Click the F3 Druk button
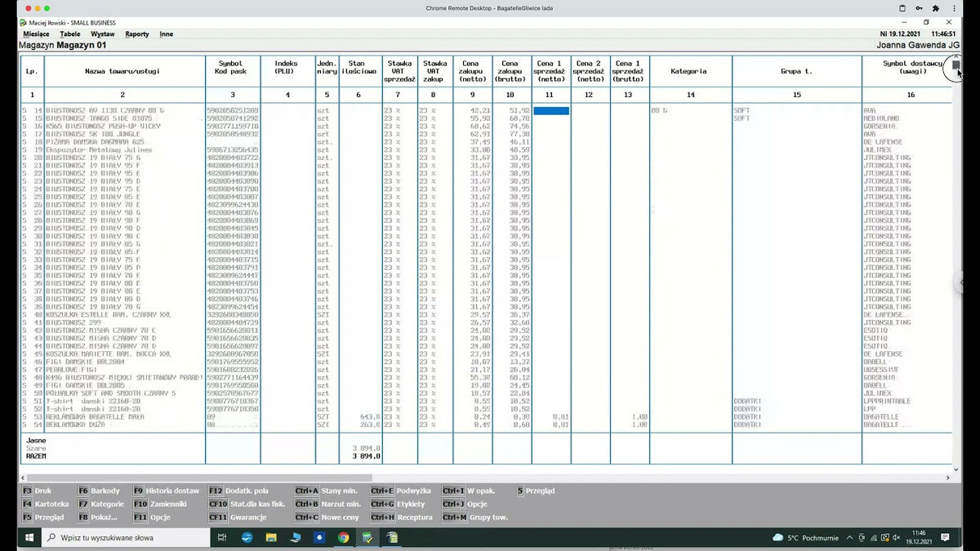Screen dimensions: 980x551 37,491
